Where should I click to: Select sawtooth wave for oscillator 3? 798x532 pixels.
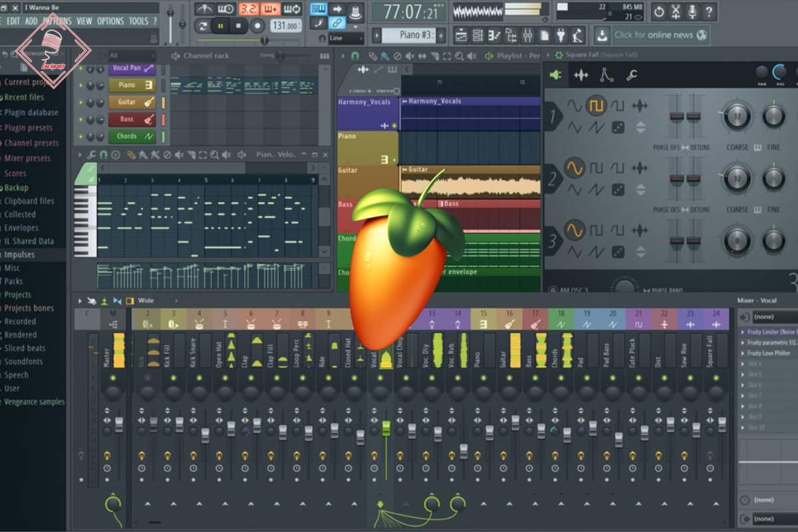[596, 251]
